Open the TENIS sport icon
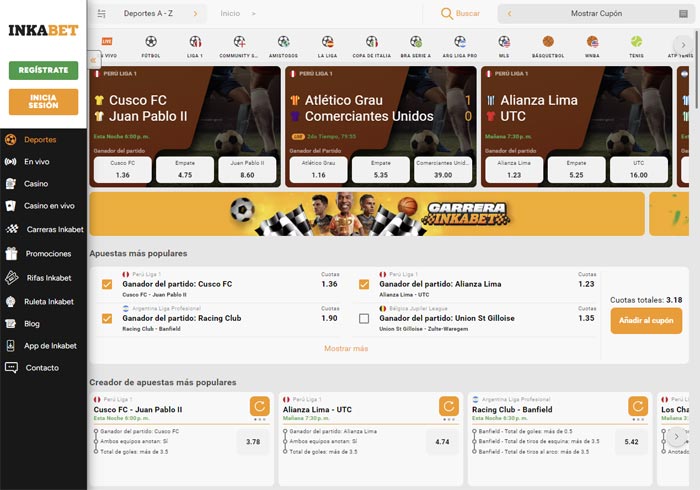Image resolution: width=700 pixels, height=490 pixels. 637,42
